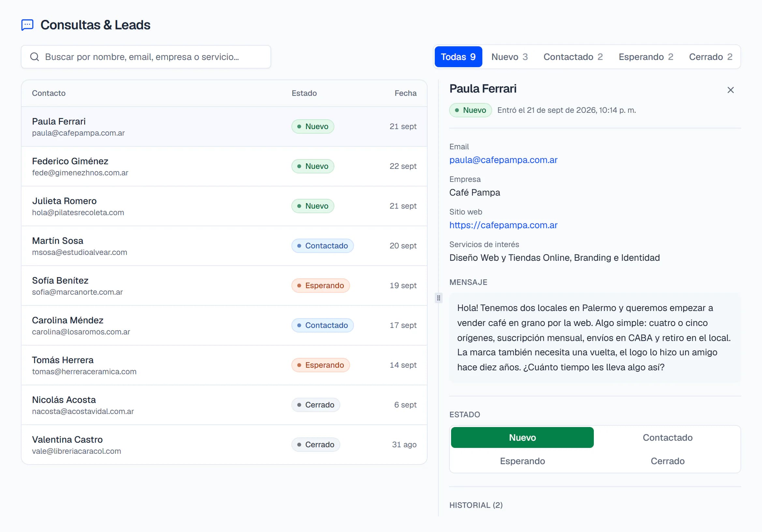
Task: Open Julieta Romero contact row
Action: pyautogui.click(x=224, y=206)
